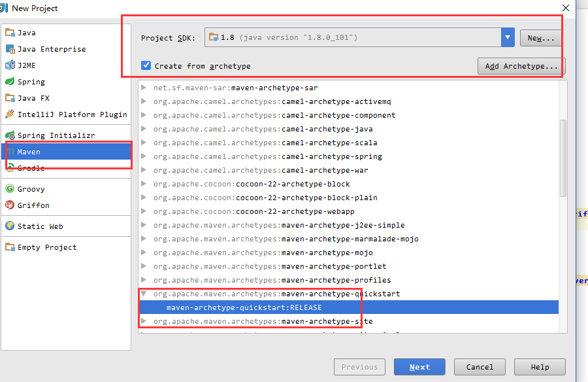
Task: Click the Next button
Action: point(419,367)
